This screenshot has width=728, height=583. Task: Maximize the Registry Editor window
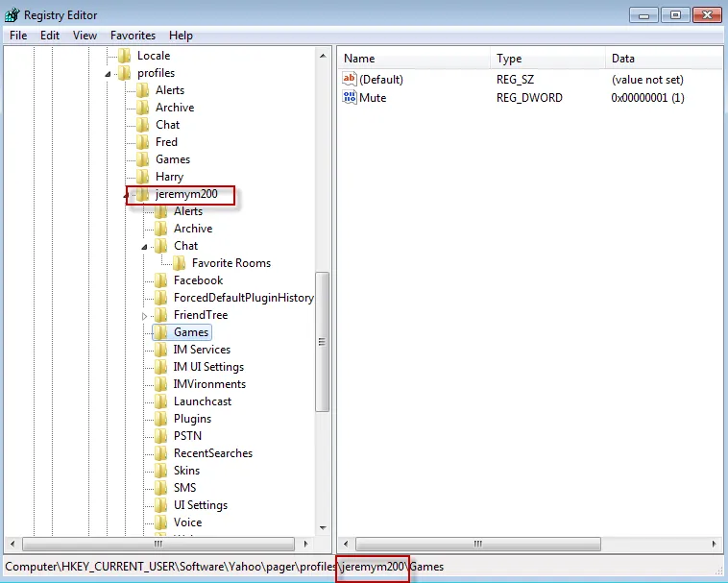point(675,14)
